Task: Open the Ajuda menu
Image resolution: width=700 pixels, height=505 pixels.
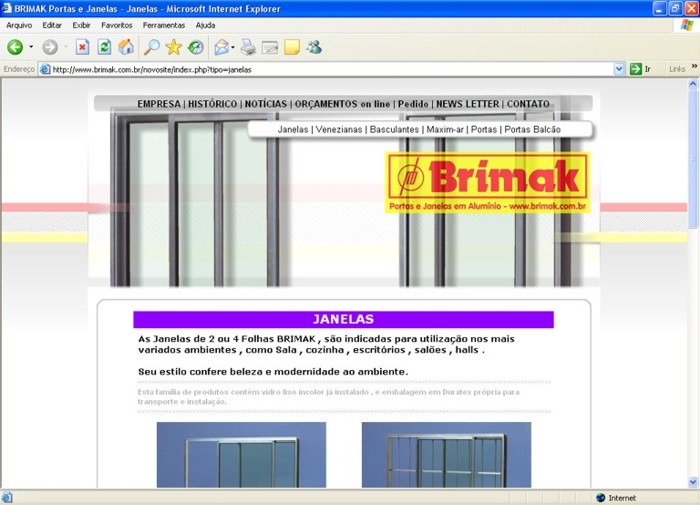Action: tap(205, 25)
